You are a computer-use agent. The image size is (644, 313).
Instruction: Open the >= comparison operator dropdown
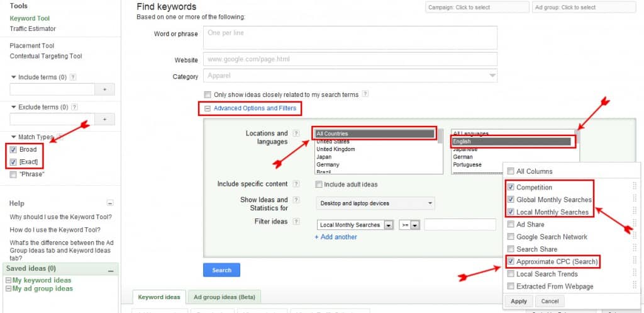[409, 225]
